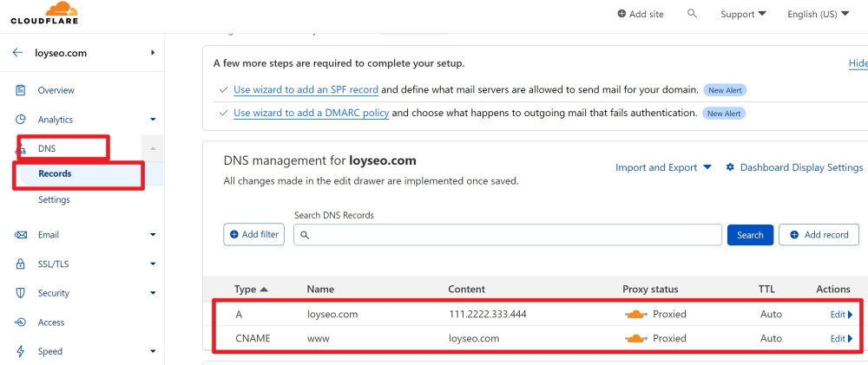868x365 pixels.
Task: Expand the Analytics section chevron
Action: click(x=153, y=120)
